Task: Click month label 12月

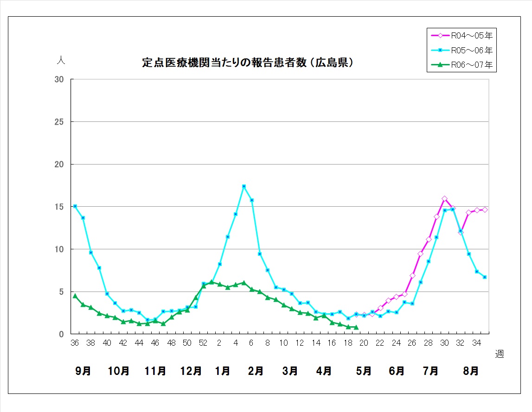Action: click(x=191, y=371)
